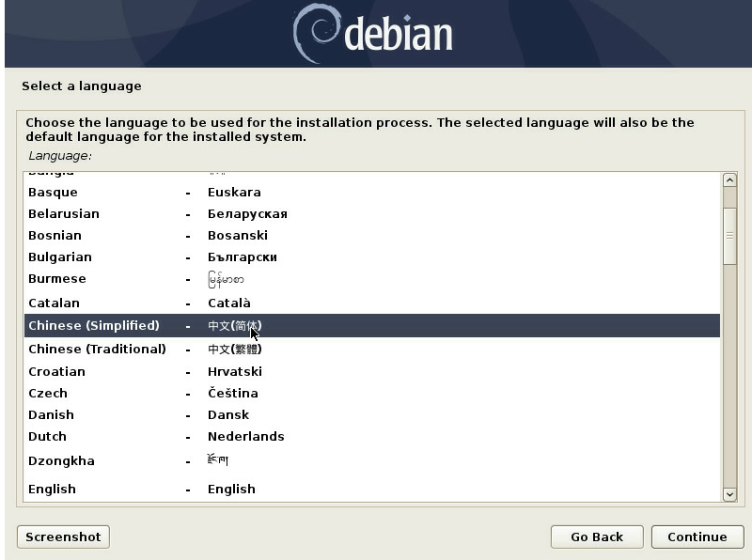The height and width of the screenshot is (560, 752).
Task: Pick Catalan - Català language
Action: 371,303
